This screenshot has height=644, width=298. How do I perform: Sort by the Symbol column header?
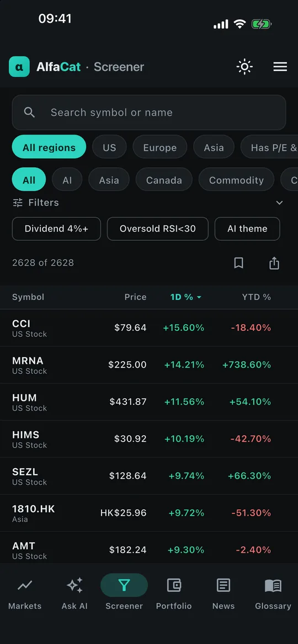(x=28, y=297)
